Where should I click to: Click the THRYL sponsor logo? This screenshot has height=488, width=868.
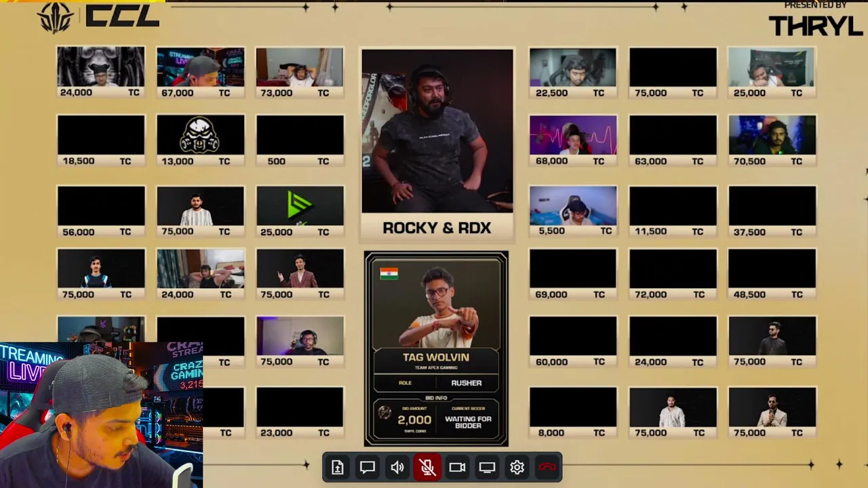tap(815, 25)
